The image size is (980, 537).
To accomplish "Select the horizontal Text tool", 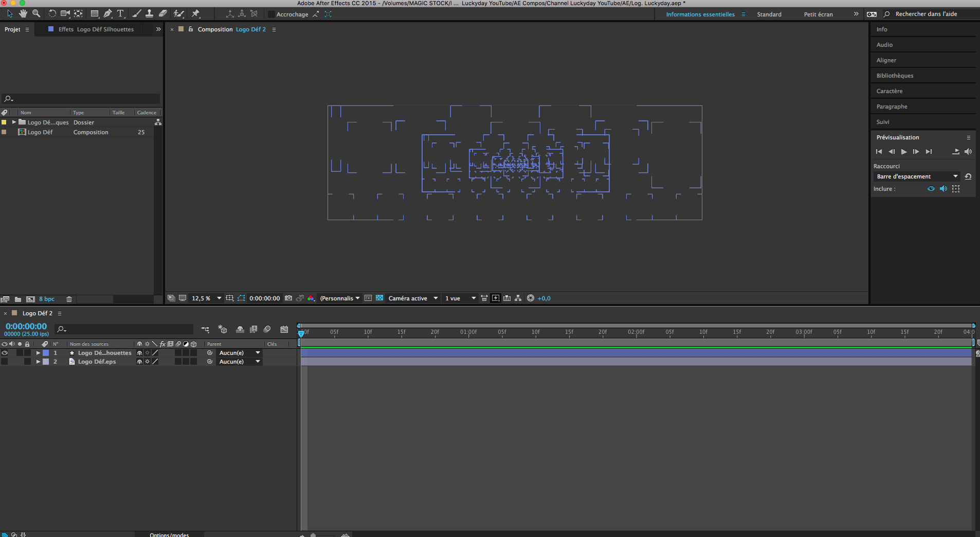I will (120, 14).
